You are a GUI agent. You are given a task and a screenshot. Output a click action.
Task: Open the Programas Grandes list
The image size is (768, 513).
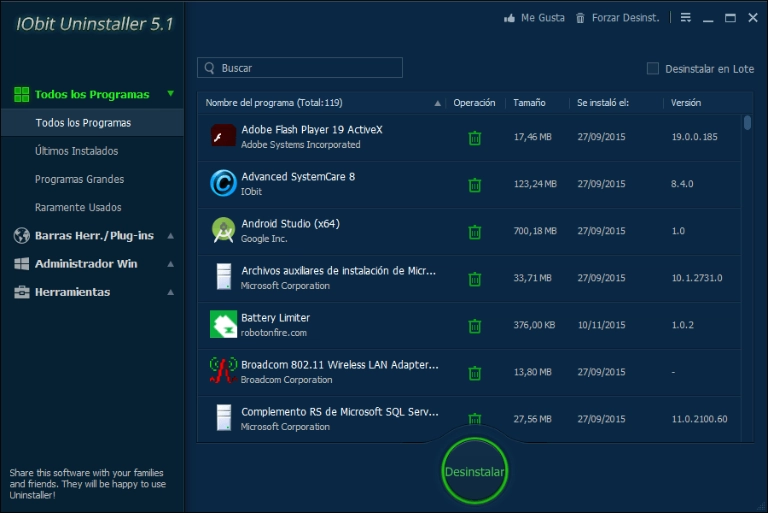click(79, 179)
